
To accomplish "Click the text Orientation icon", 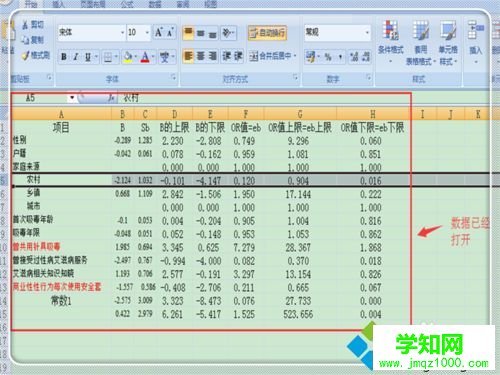I will 227,33.
